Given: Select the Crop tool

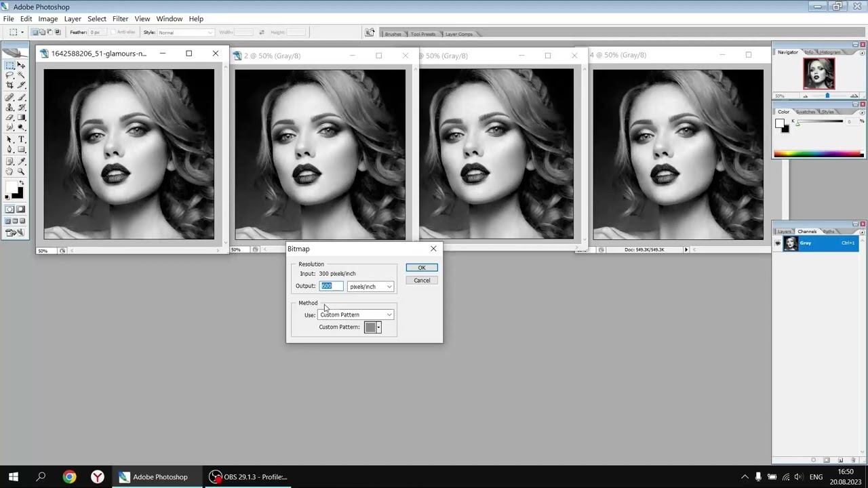Looking at the screenshot, I should [9, 85].
